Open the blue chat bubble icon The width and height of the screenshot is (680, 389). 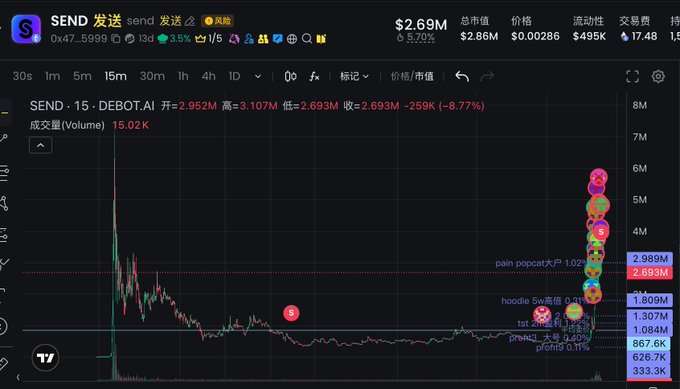coord(278,39)
